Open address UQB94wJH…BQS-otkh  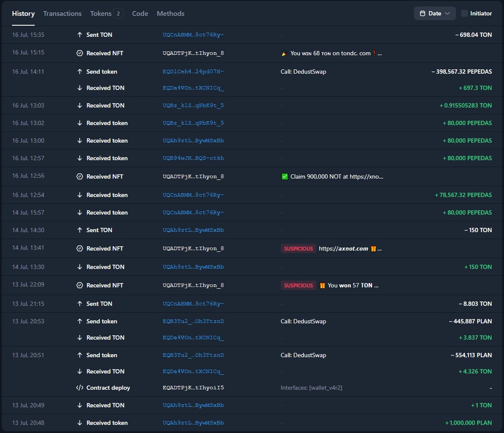(x=193, y=158)
